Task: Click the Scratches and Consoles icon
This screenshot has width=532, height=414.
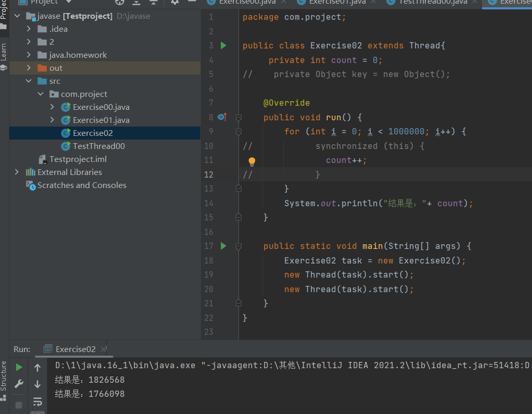Action: click(31, 185)
